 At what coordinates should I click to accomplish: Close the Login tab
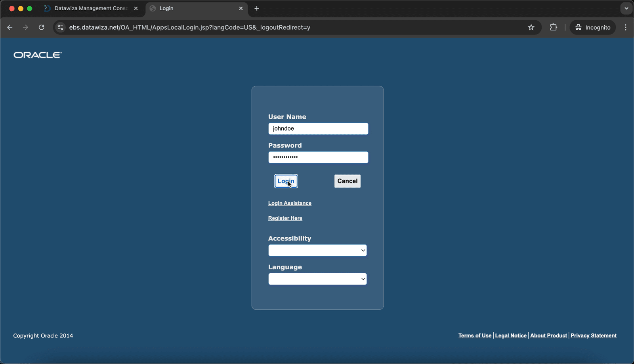(241, 8)
